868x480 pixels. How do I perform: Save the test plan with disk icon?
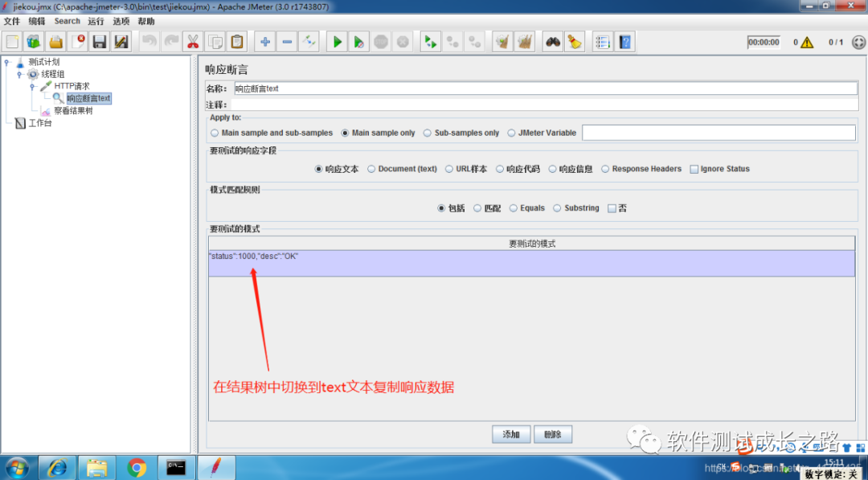pos(99,42)
